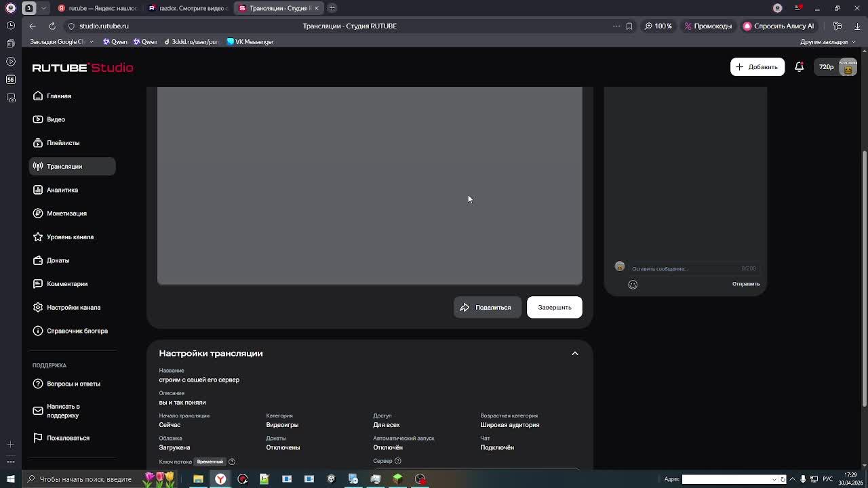Viewport: 868px width, 488px height.
Task: Expand Другие закладки folder
Action: (828, 42)
